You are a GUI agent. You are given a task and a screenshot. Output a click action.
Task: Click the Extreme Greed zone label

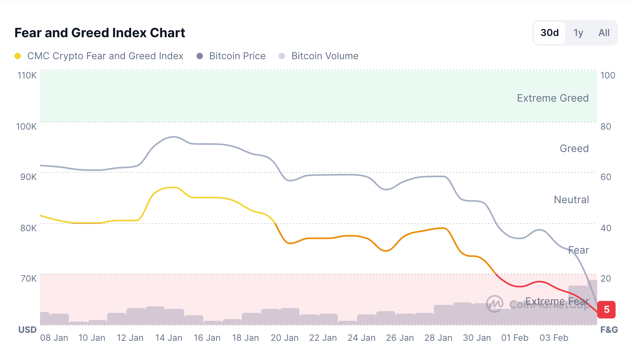tap(553, 98)
